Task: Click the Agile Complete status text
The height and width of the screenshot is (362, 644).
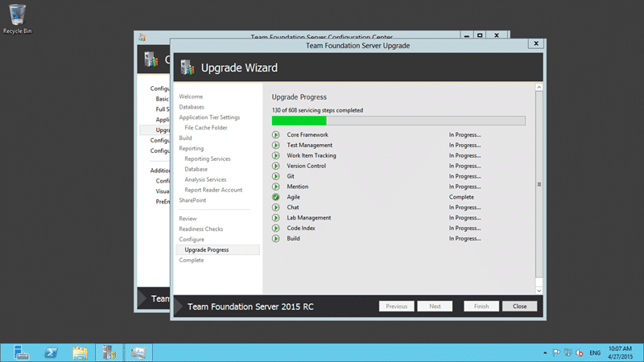Action: (x=461, y=197)
